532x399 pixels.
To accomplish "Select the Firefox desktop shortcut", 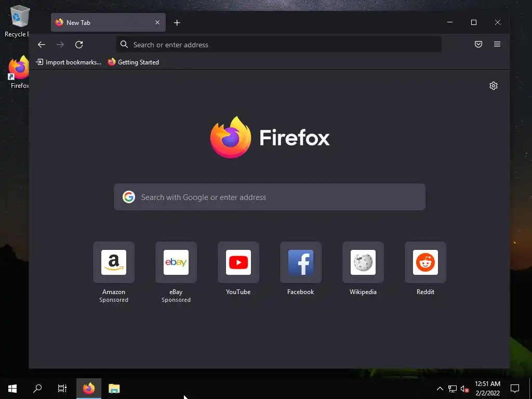I will 19,72.
